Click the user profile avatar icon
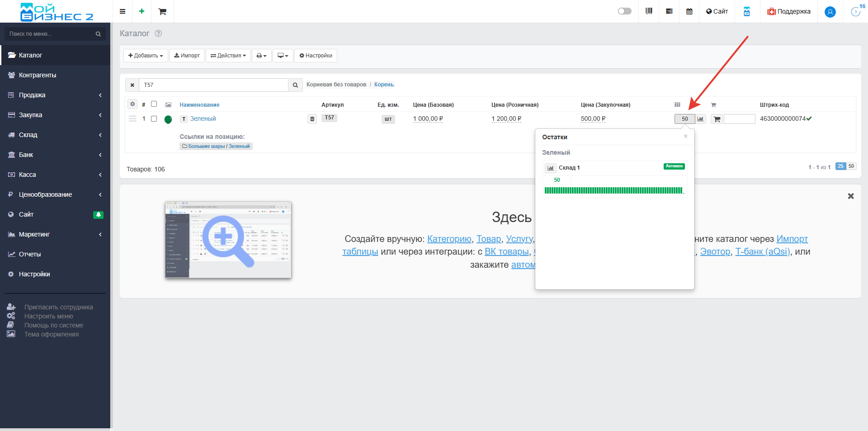868x431 pixels. (830, 12)
